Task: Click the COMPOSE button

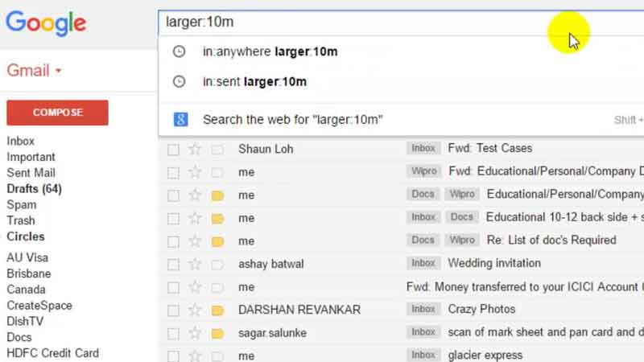Action: pos(57,113)
